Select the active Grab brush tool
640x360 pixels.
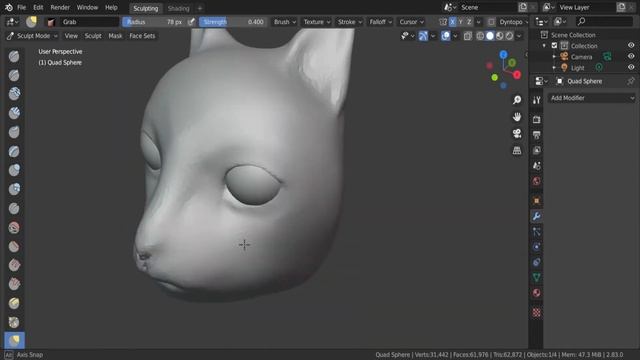[x=14, y=340]
